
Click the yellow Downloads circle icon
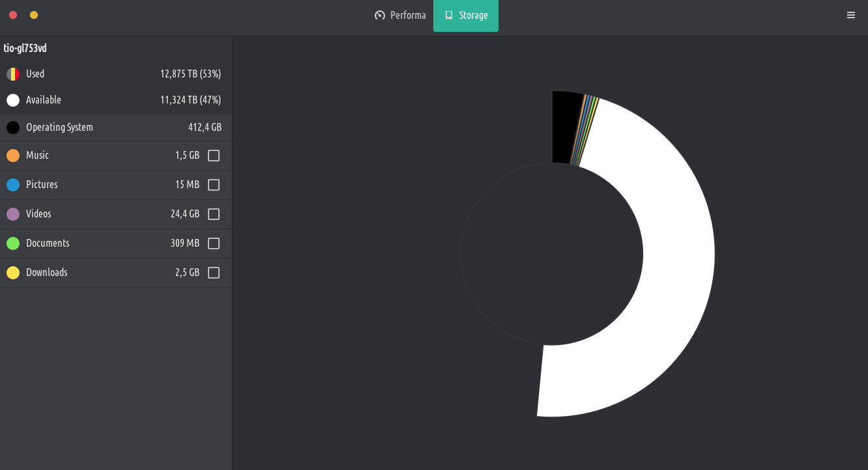pos(13,273)
